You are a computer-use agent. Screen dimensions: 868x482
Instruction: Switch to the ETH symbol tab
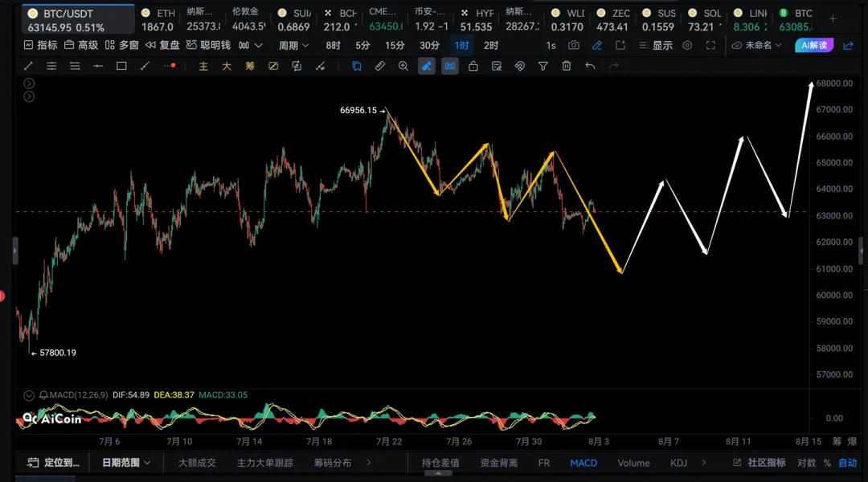(158, 20)
